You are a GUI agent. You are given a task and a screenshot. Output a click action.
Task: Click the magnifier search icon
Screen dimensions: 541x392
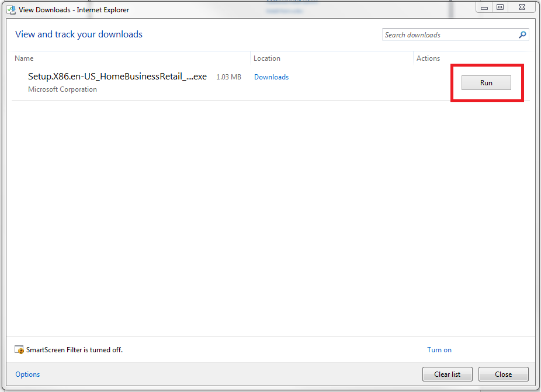[523, 35]
